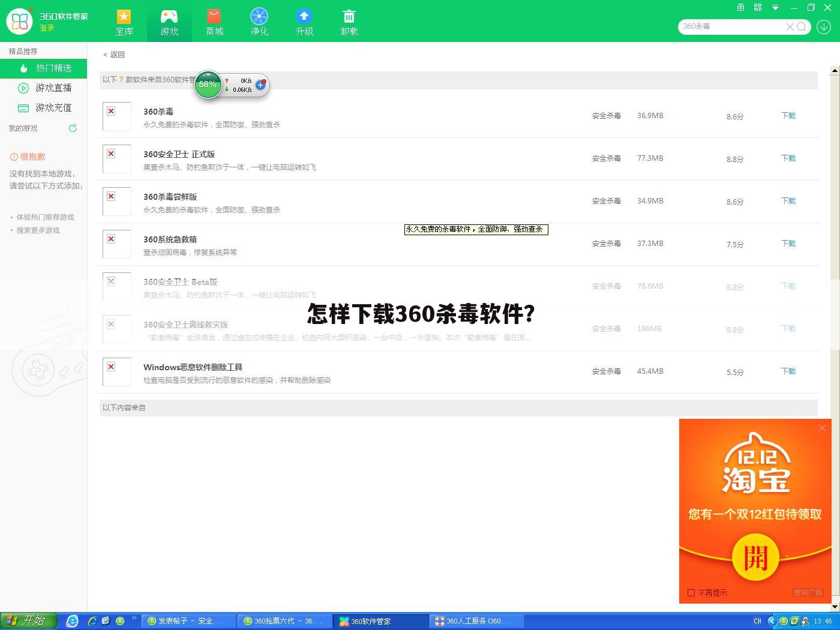This screenshot has height=630, width=840.
Task: Click the plus icon on floating speed widget
Action: pyautogui.click(x=260, y=85)
